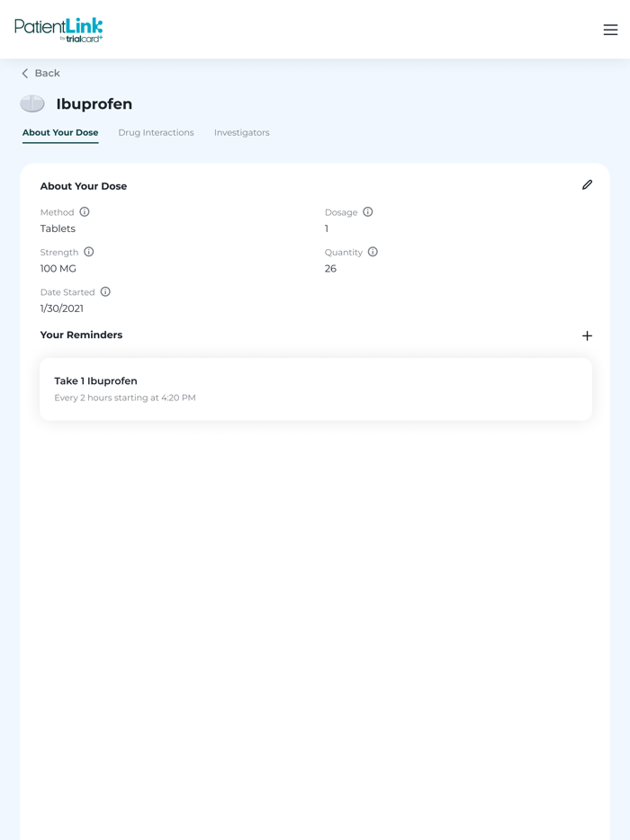Click the info icon next to Method
The image size is (630, 840).
[x=85, y=211]
